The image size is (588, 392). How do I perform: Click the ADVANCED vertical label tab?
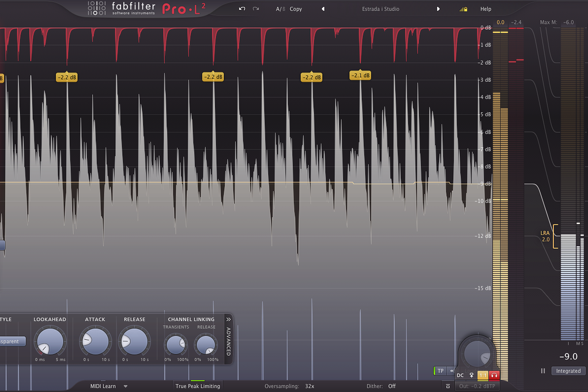tap(228, 341)
